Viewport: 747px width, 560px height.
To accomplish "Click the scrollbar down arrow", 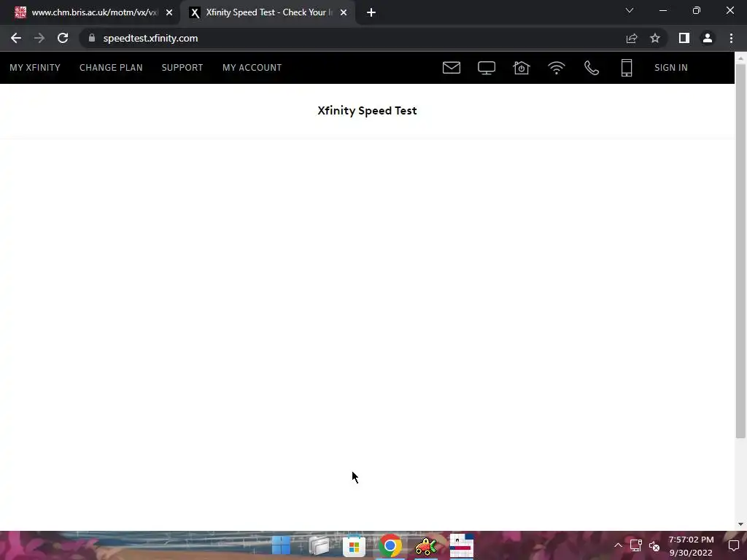I will tap(740, 524).
